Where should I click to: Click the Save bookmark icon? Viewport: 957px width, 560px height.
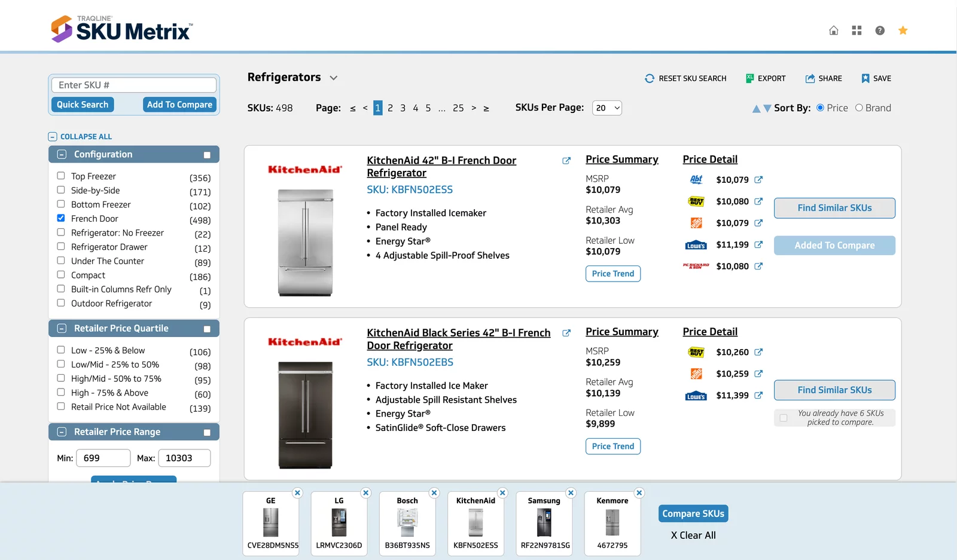point(865,78)
